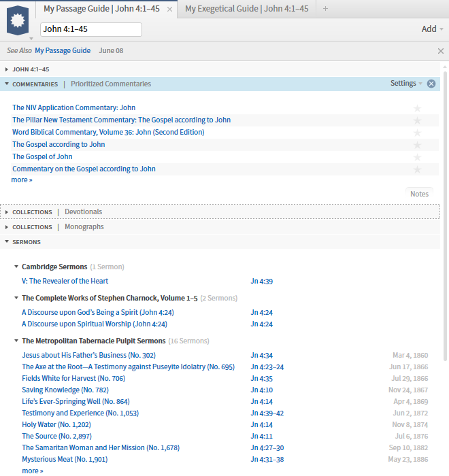Open Jn 4:39 reference for Cambridge Sermons
This screenshot has height=476, width=449.
pos(261,282)
